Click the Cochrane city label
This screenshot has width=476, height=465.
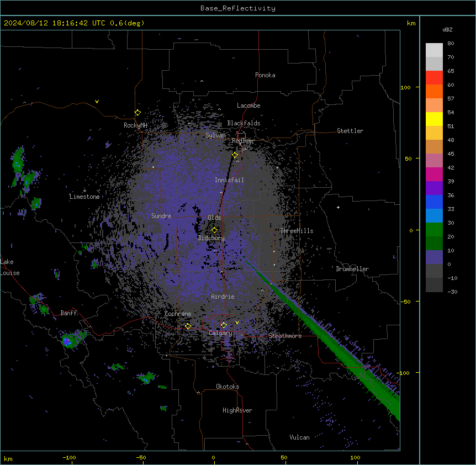coord(178,314)
